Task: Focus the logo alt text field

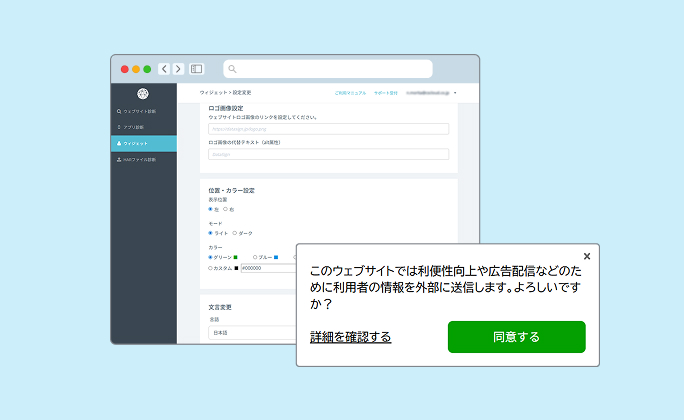Action: point(328,154)
